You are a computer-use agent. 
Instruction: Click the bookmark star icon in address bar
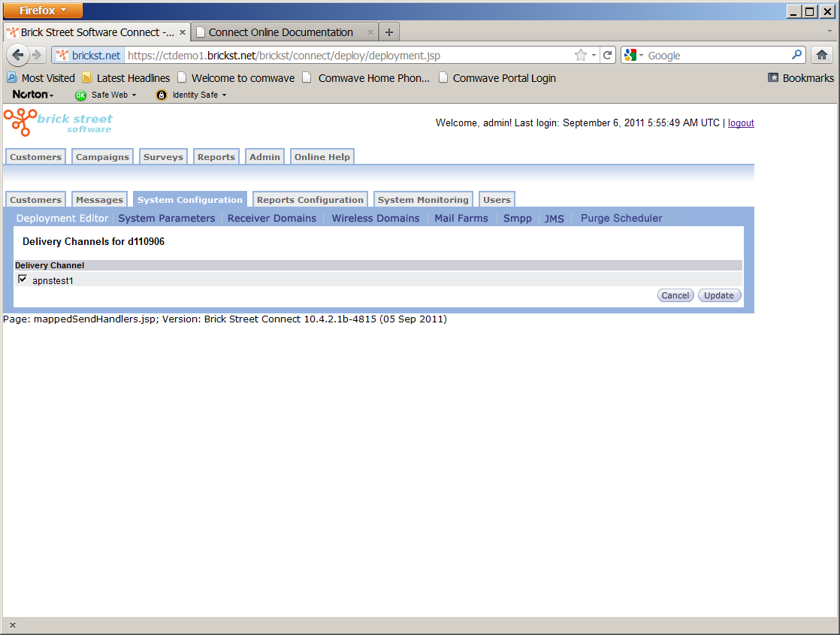coord(580,55)
